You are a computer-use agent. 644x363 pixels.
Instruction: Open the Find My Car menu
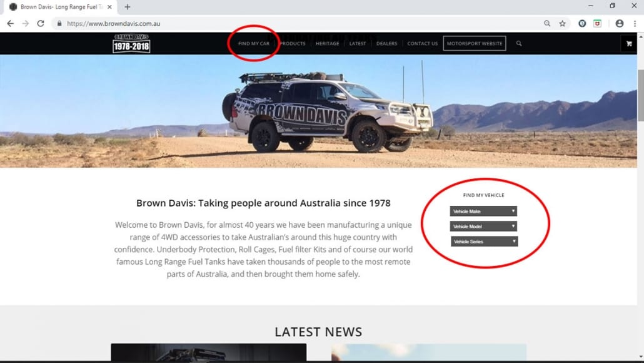tap(254, 43)
